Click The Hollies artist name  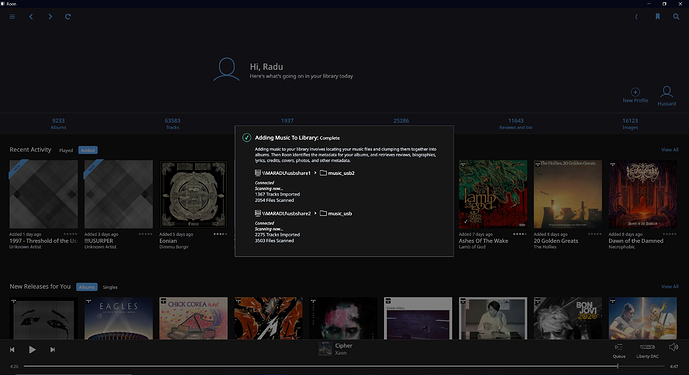tap(545, 247)
